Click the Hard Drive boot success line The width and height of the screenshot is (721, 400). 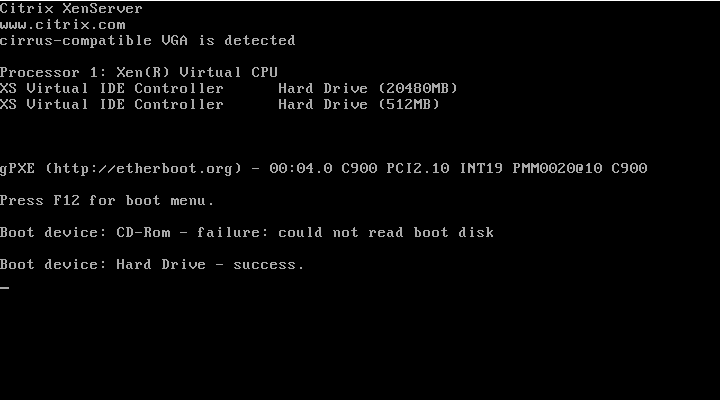(x=152, y=265)
